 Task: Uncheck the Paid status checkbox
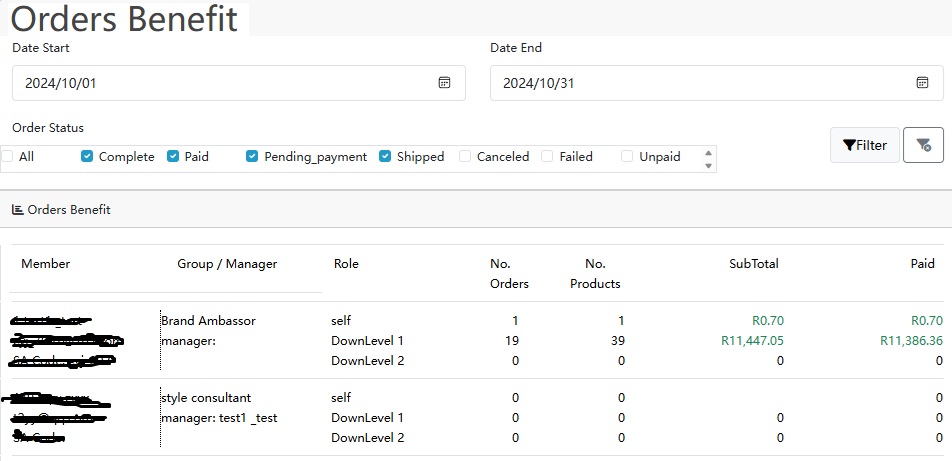tap(173, 157)
